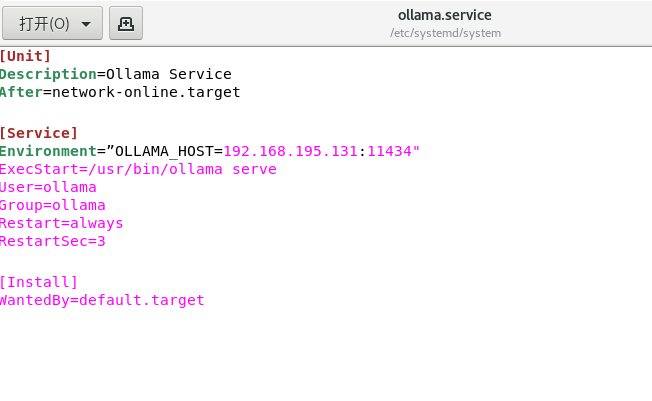Expand the dropdown arrow beside 打开(O)

(86, 24)
